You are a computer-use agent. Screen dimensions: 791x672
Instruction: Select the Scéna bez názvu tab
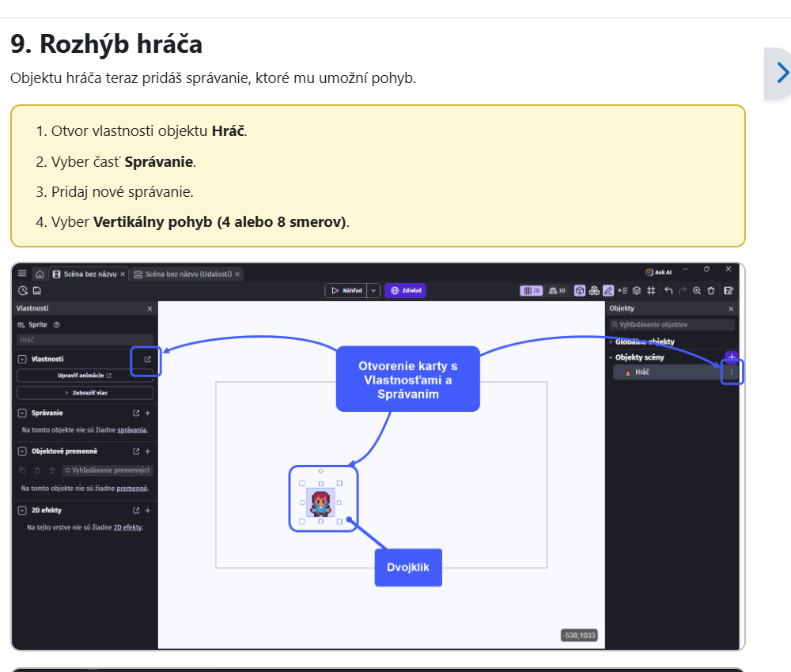click(x=89, y=274)
